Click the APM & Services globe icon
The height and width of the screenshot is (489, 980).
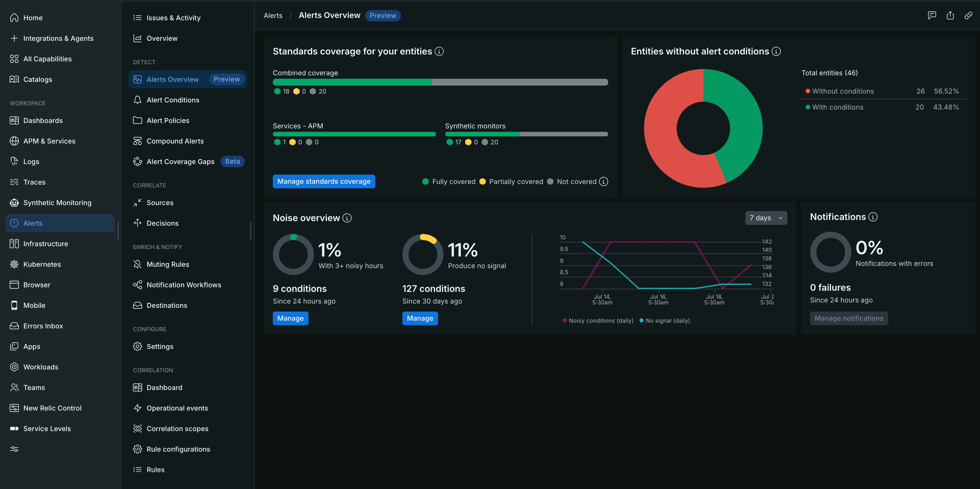[x=14, y=141]
